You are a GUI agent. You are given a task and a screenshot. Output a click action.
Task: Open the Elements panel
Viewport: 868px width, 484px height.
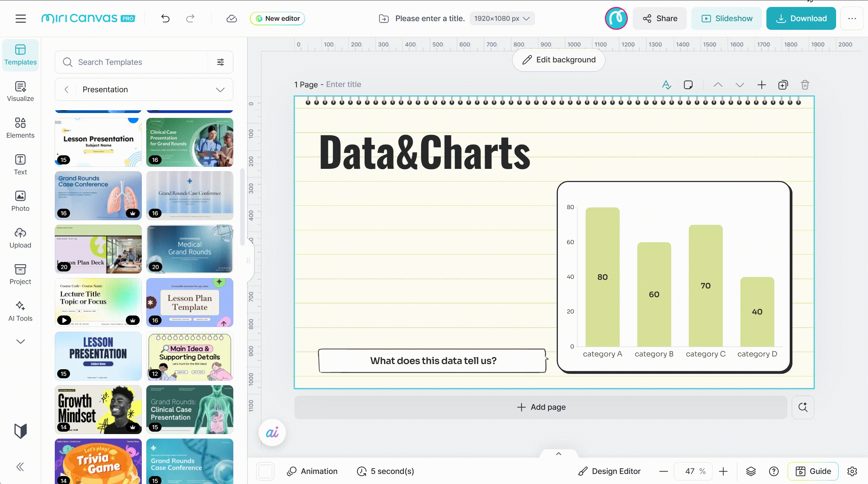point(20,128)
